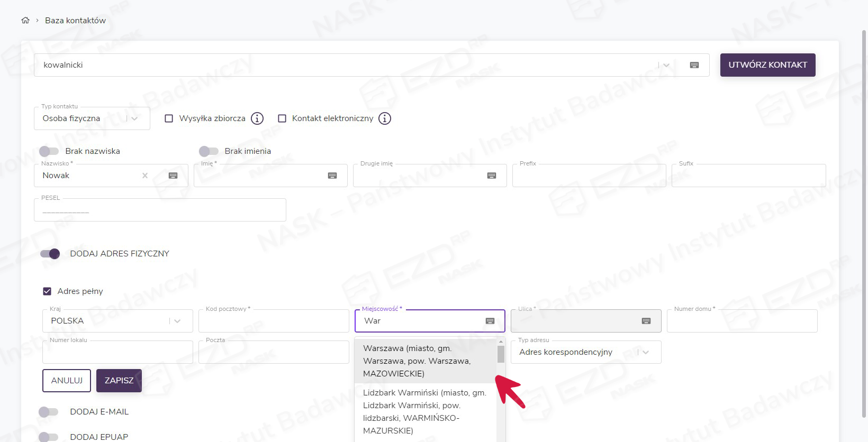Click the home icon in breadcrumb
Viewport: 868px width, 442px height.
click(25, 21)
